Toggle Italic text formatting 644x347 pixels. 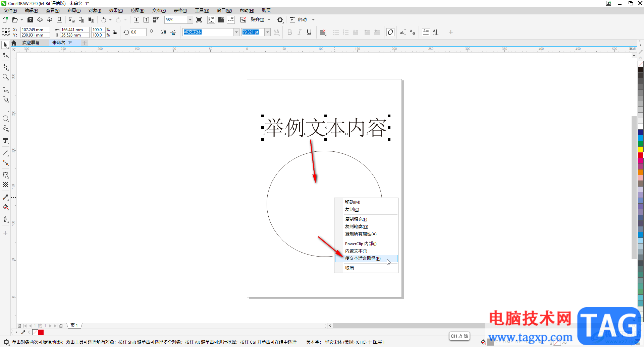300,32
